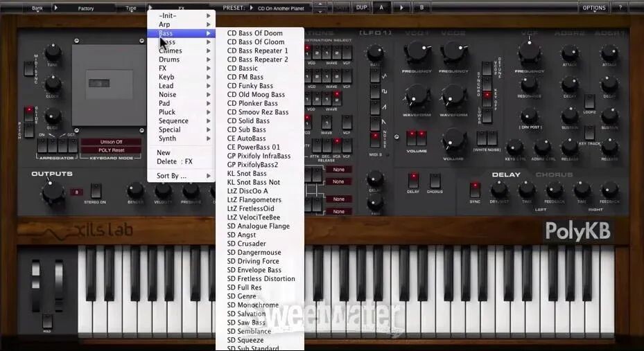Screen dimensions: 644x351
Task: Adjust the Tune knob
Action: click(53, 53)
